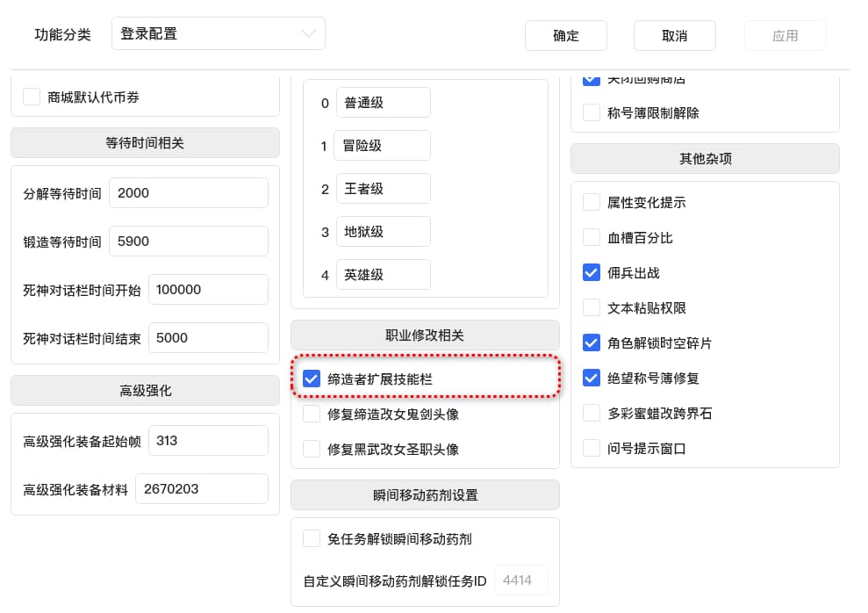Enable 免任务解锁瞬间移动药剂
This screenshot has height=613, width=868.
[x=312, y=539]
